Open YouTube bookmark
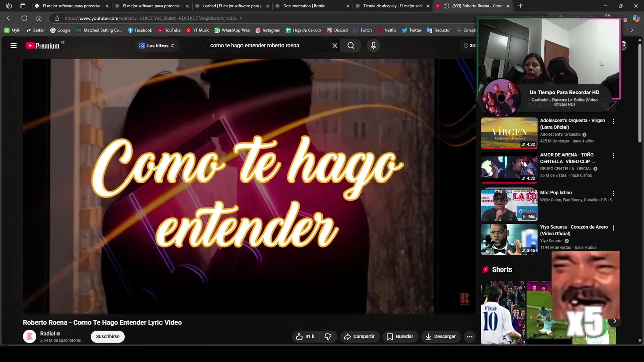This screenshot has height=362, width=644. [x=169, y=30]
